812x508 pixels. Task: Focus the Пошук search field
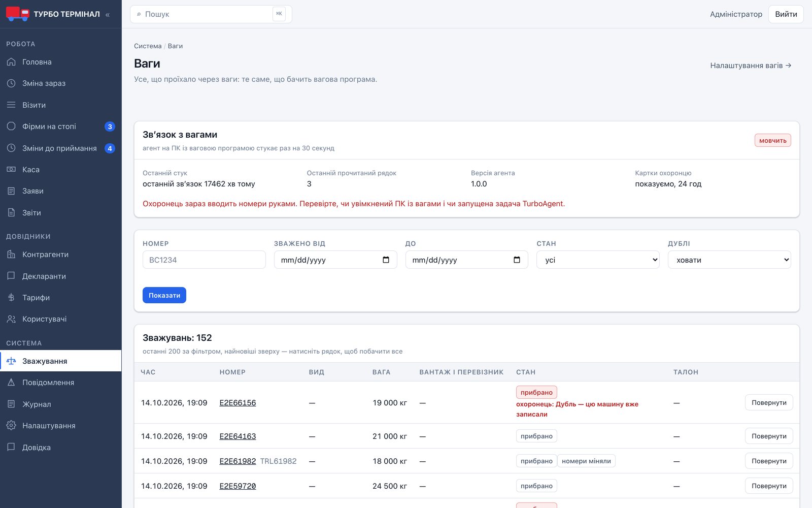tap(211, 14)
